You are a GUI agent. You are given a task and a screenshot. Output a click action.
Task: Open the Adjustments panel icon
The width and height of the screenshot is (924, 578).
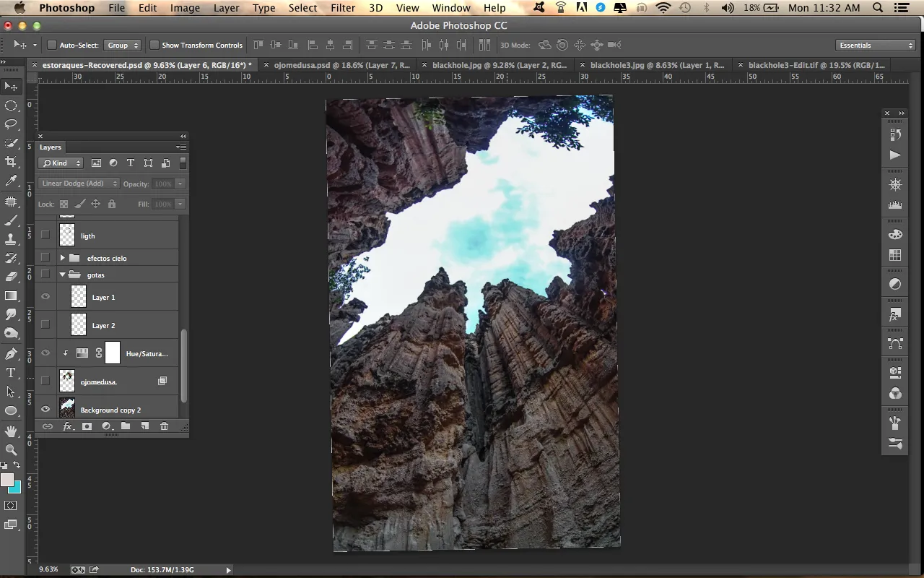click(x=895, y=284)
